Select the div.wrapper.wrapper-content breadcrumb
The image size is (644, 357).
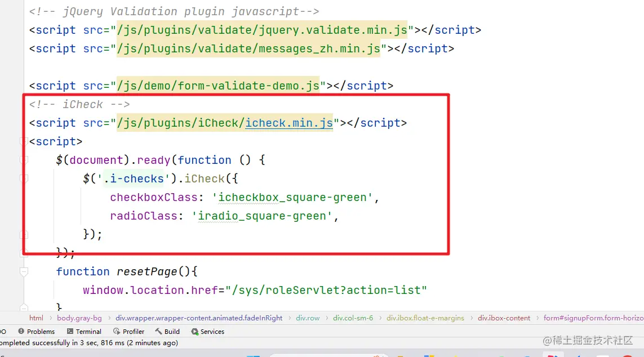[x=199, y=318]
